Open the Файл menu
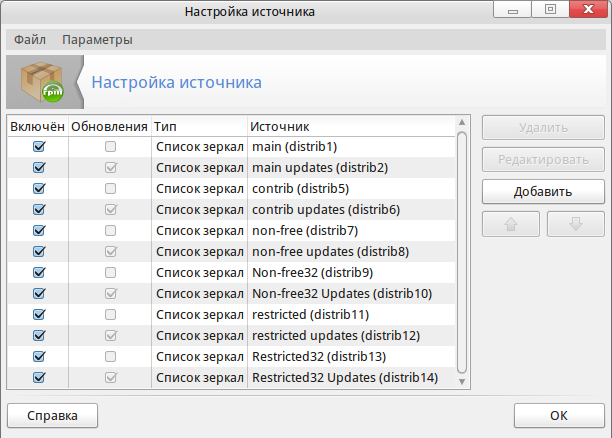Image resolution: width=612 pixels, height=438 pixels. [x=30, y=40]
